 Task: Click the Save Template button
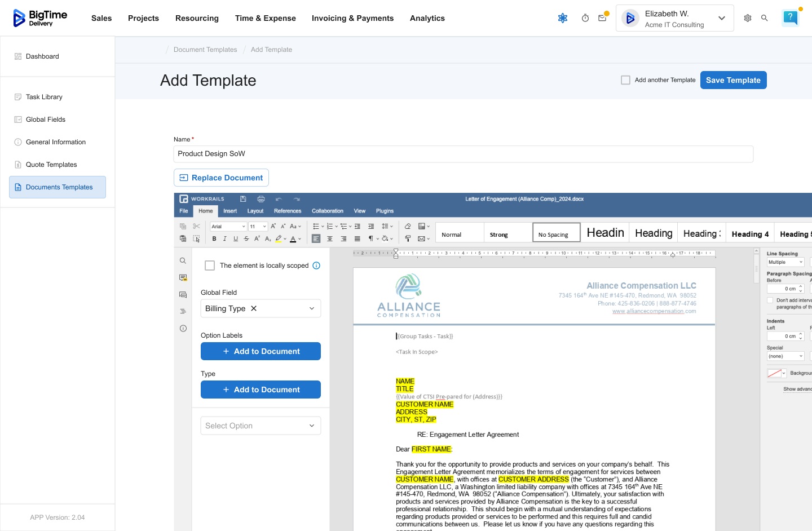coord(733,80)
